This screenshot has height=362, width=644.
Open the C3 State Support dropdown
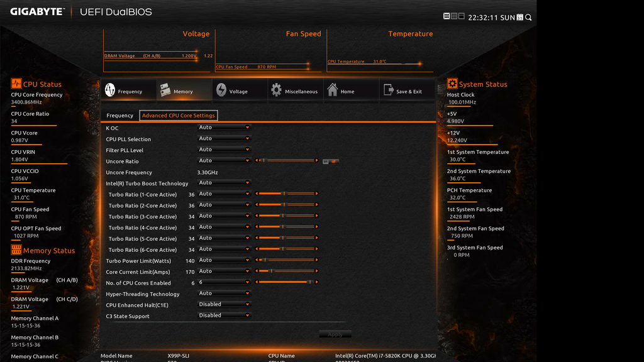click(224, 315)
